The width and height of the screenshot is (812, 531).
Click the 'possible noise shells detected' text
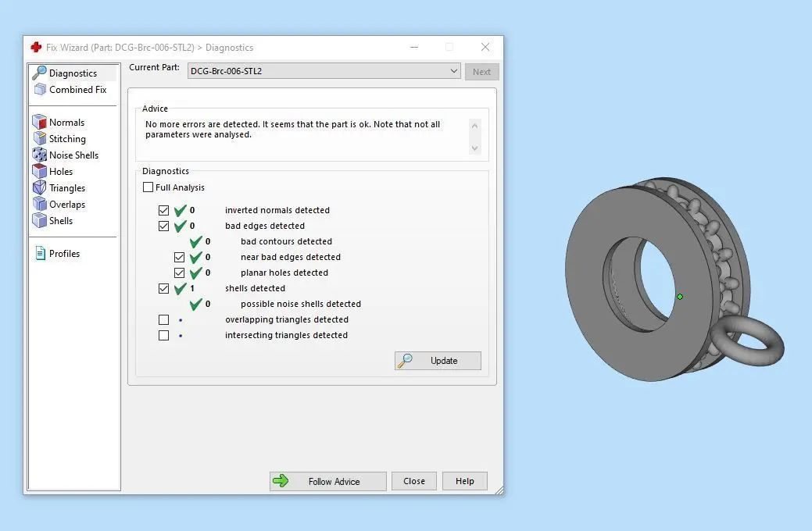[x=301, y=304]
